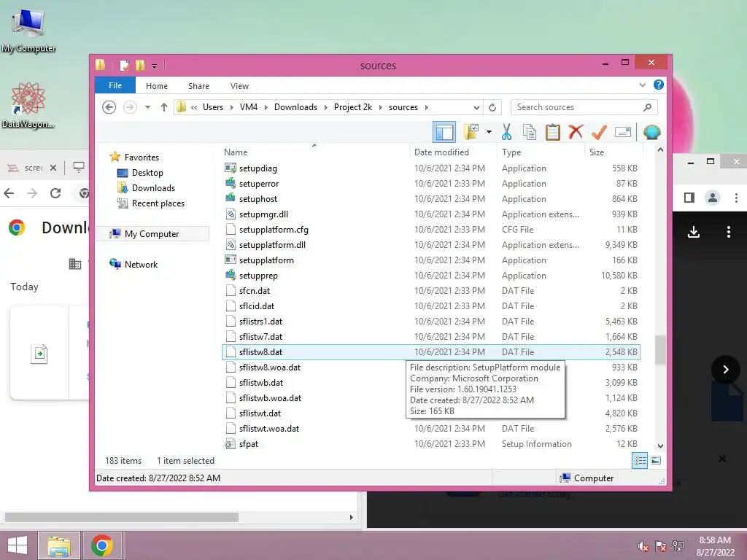Click the Search sources input field

click(584, 107)
